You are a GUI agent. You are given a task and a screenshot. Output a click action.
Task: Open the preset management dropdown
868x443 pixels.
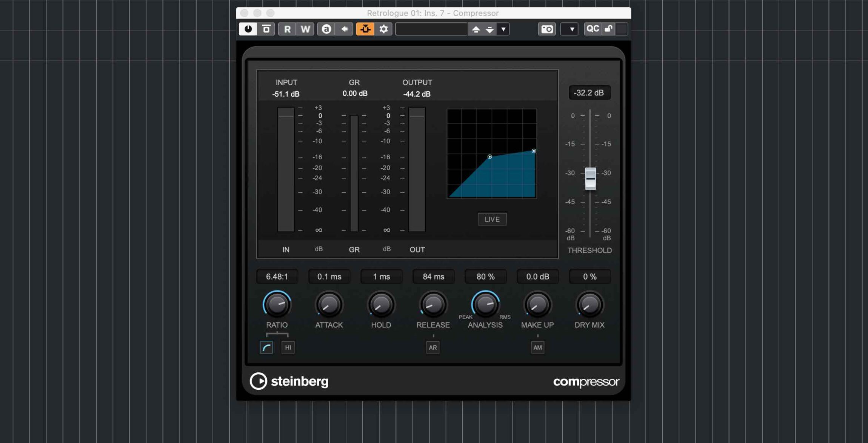pyautogui.click(x=503, y=29)
